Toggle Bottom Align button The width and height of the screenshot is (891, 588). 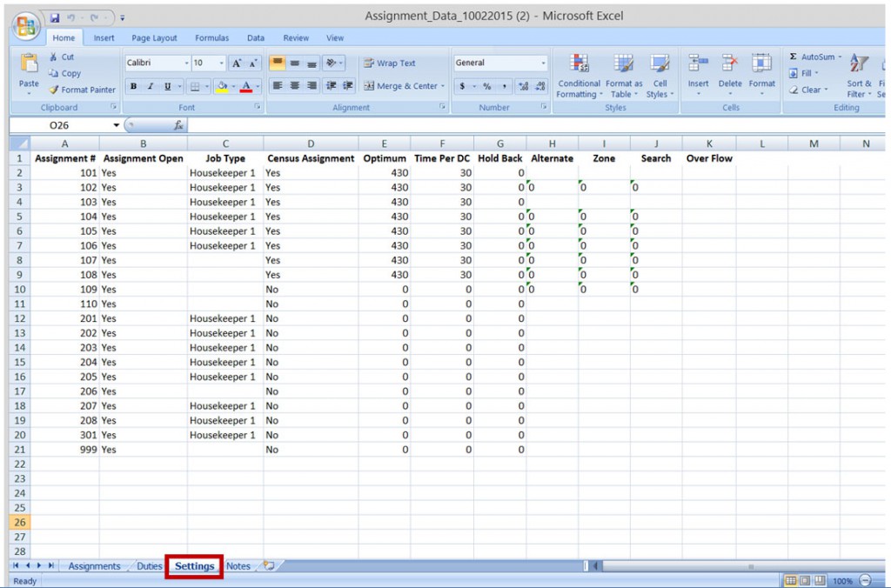coord(312,63)
